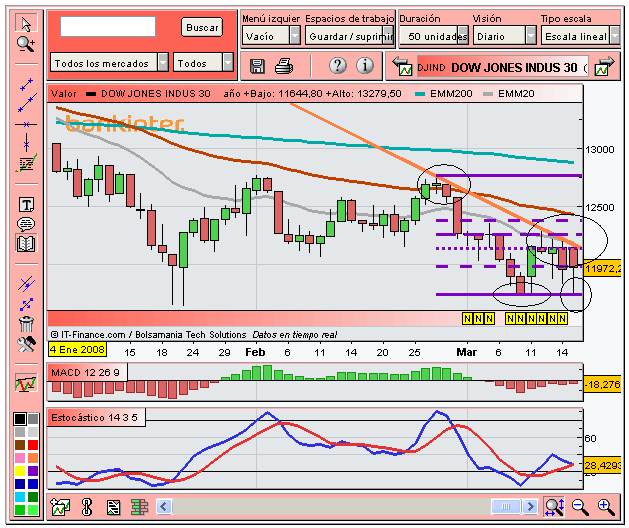
Task: Open the Vacío menu dropdown
Action: (271, 36)
